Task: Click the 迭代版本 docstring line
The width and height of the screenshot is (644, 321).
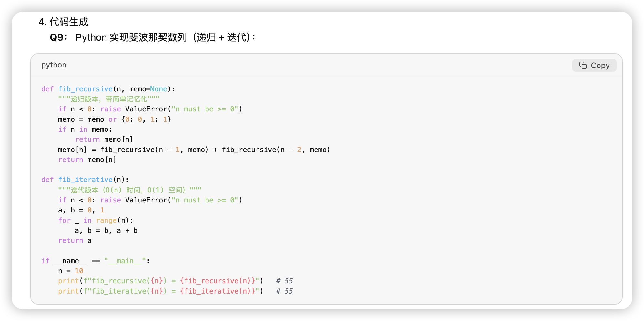Action: pos(130,190)
